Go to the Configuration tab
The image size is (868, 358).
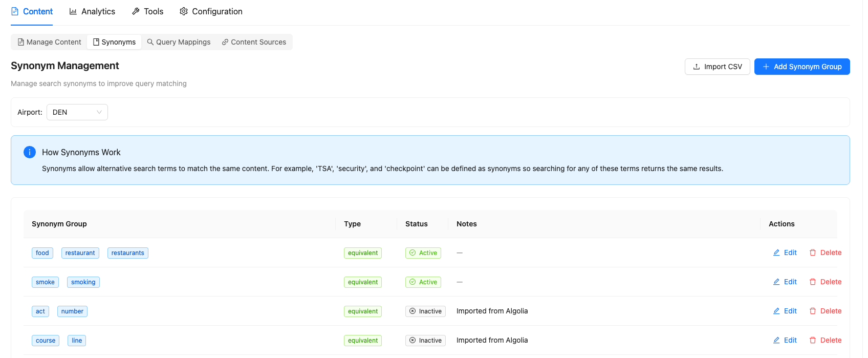(x=211, y=11)
